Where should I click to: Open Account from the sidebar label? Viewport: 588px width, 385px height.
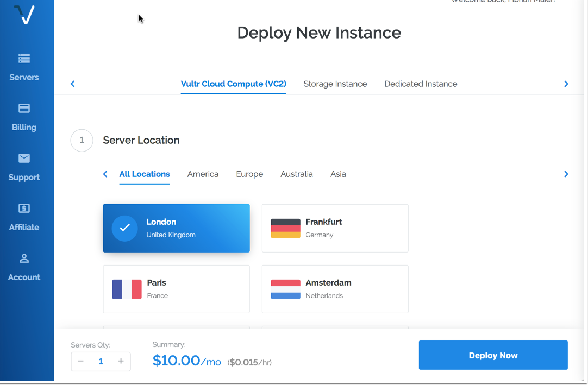pyautogui.click(x=24, y=277)
